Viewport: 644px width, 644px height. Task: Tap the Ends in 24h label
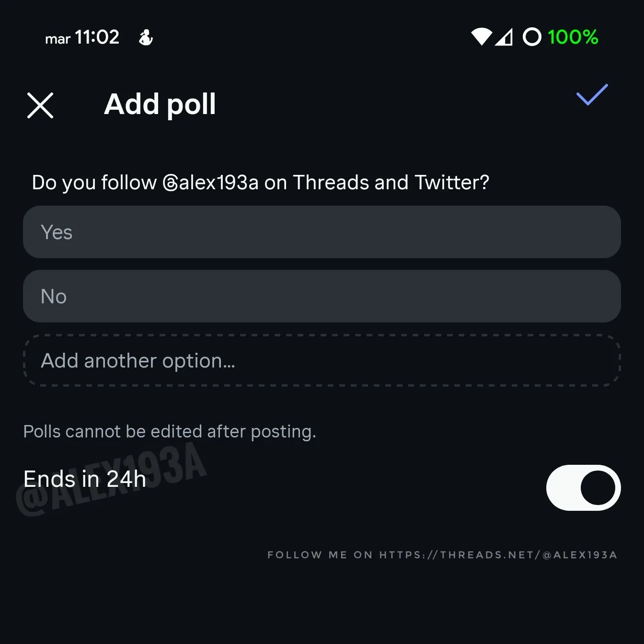coord(84,479)
